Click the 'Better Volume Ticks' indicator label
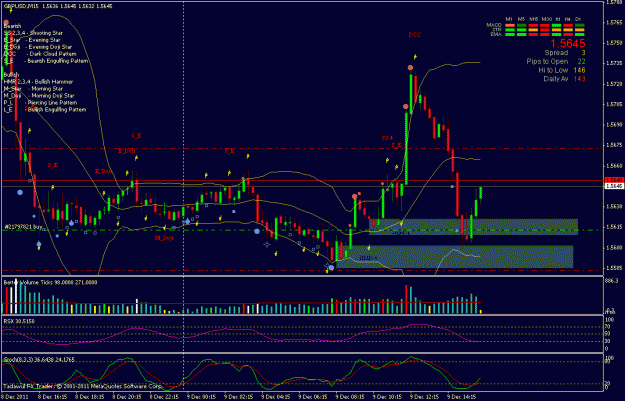 tap(50, 283)
